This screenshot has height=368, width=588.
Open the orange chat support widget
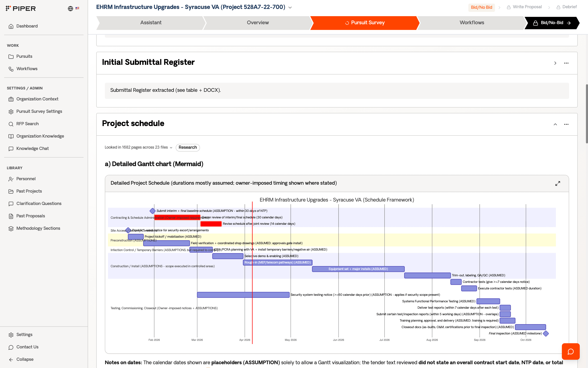pyautogui.click(x=570, y=351)
